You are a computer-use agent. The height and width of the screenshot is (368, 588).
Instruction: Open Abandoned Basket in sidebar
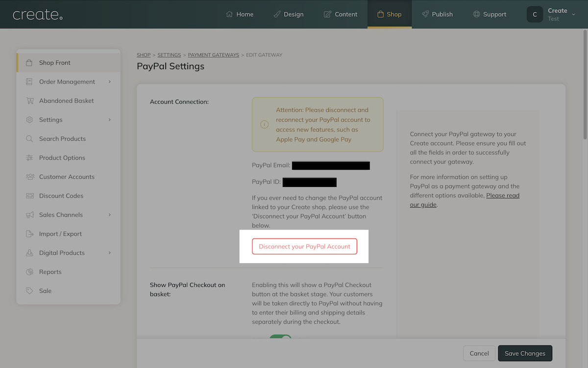click(69, 101)
